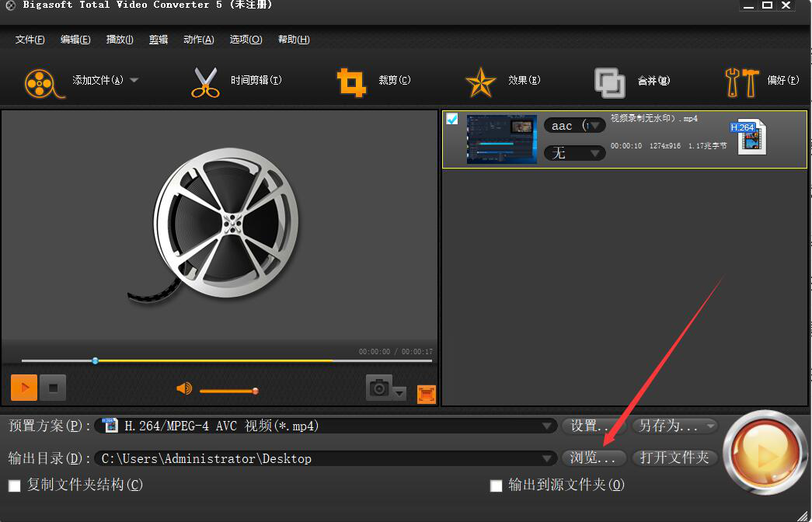
Task: Open the Trim scissors tool
Action: 205,82
